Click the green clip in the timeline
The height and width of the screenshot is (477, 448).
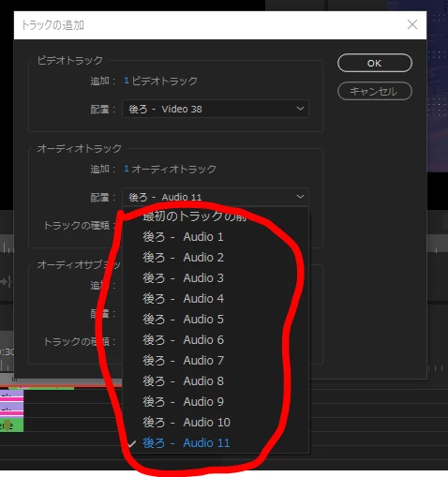click(11, 425)
